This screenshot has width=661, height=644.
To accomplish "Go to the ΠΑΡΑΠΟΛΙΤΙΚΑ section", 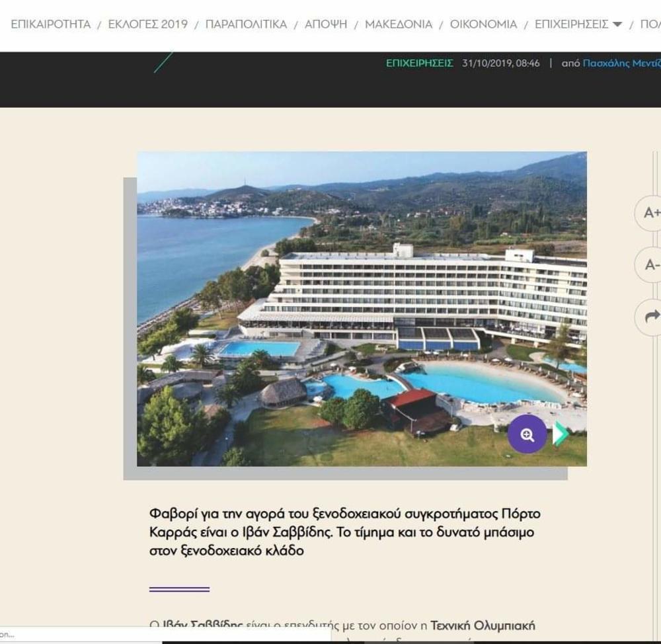I will [246, 24].
